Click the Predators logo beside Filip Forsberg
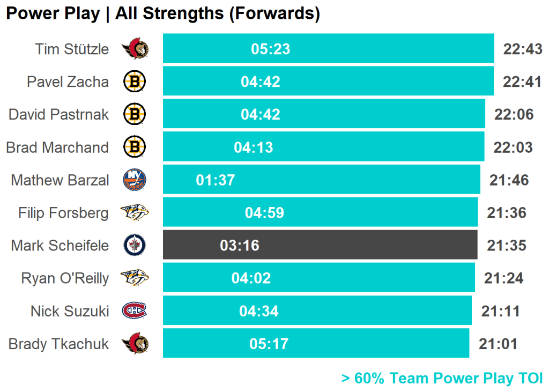 point(135,213)
